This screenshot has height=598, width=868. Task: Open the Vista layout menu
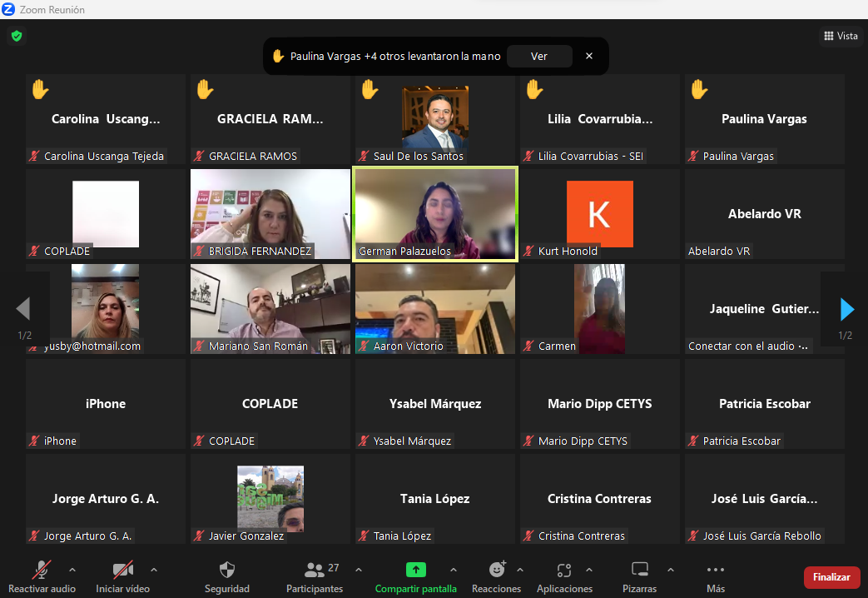tap(841, 36)
